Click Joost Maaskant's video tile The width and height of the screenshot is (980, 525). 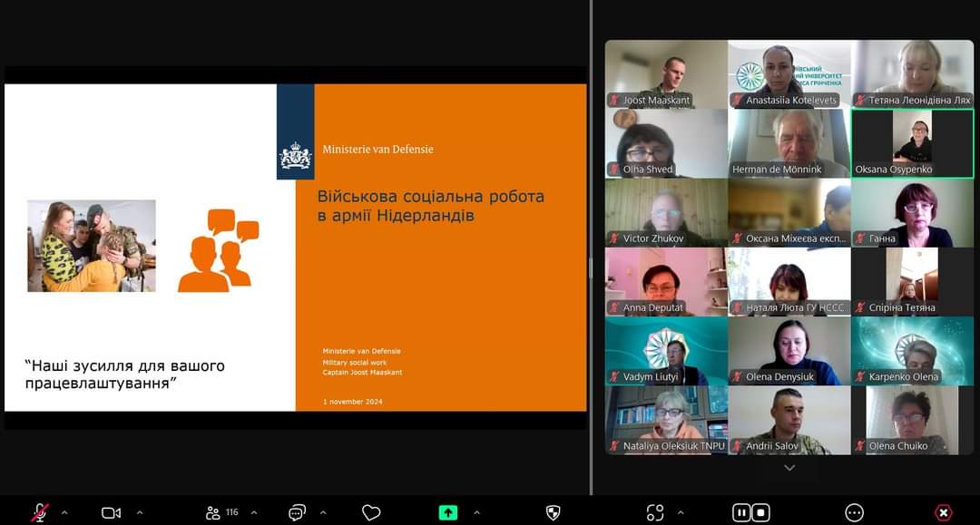(666, 74)
